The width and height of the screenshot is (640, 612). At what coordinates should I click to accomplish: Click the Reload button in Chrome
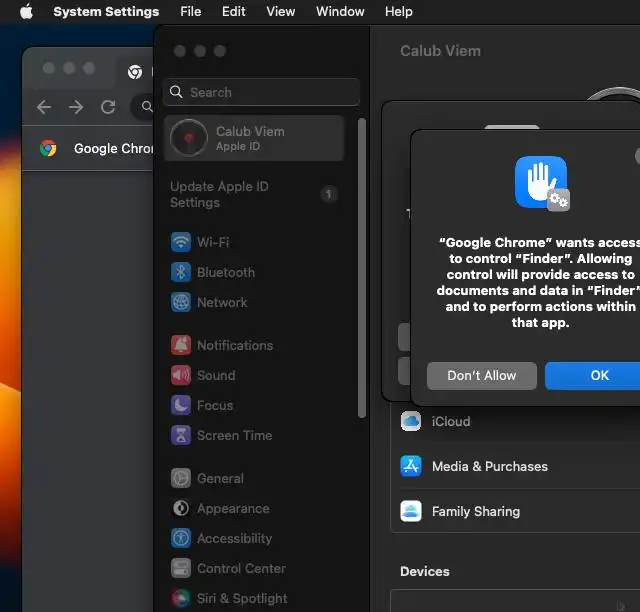click(108, 107)
